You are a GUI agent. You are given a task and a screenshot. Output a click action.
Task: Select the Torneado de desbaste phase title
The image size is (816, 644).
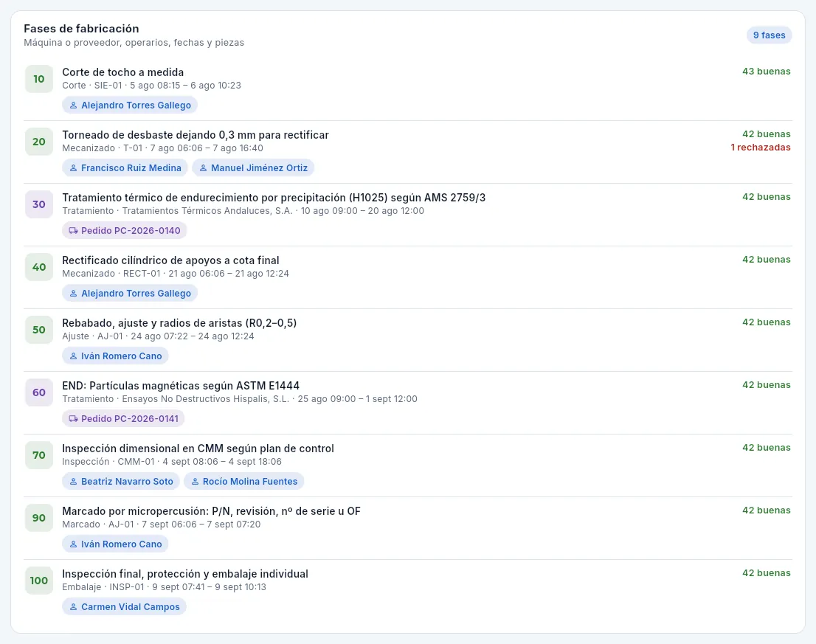(x=196, y=135)
